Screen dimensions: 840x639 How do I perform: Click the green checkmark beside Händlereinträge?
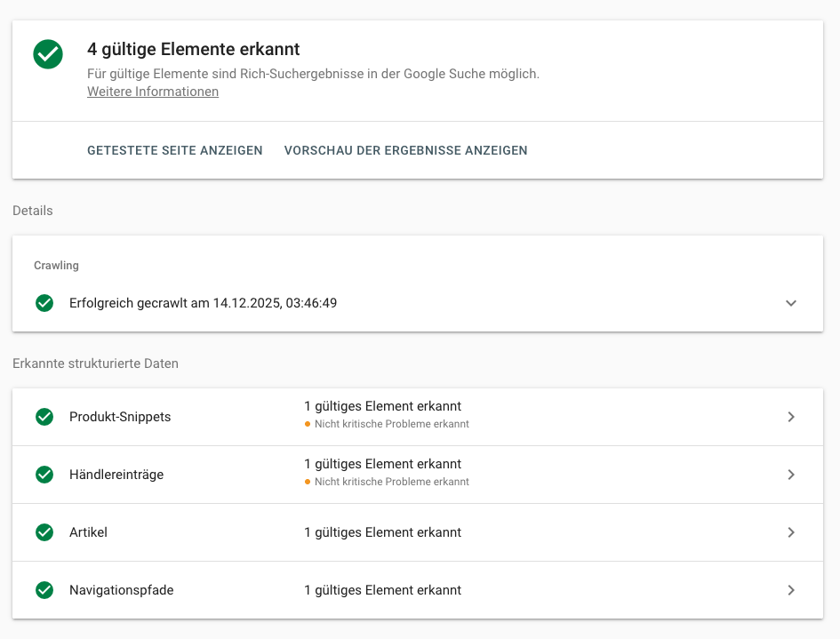coord(44,475)
